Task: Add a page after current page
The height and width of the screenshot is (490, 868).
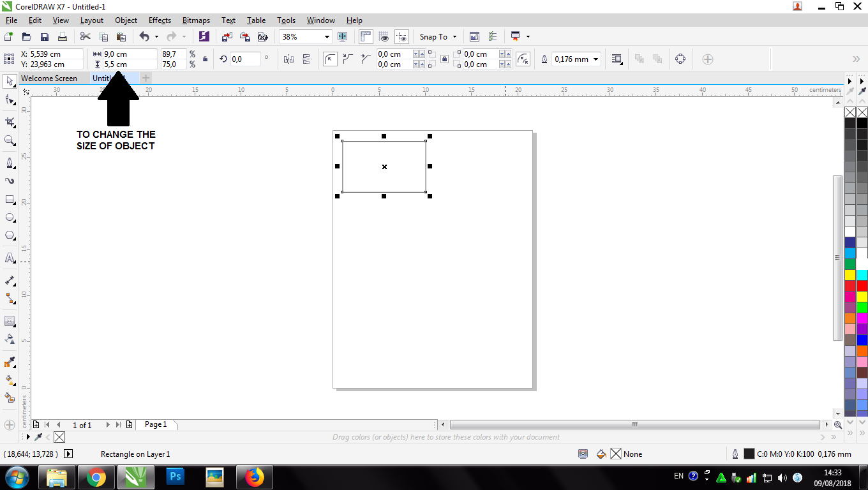Action: 130,425
